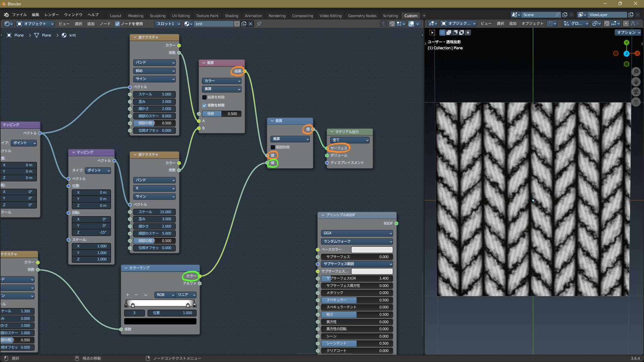Image resolution: width=644 pixels, height=362 pixels.
Task: Duplicate knit material with new material icon
Action: coord(244,24)
